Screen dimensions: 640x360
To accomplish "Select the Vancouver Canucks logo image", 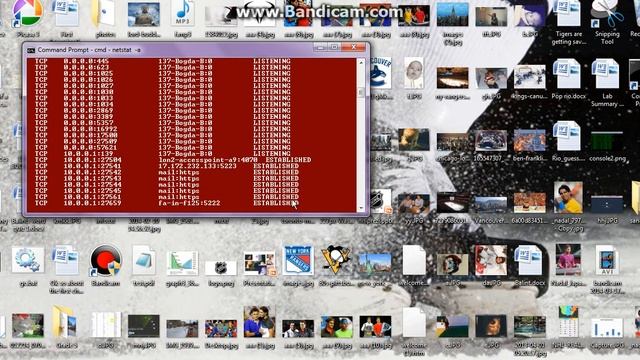I will tap(381, 73).
